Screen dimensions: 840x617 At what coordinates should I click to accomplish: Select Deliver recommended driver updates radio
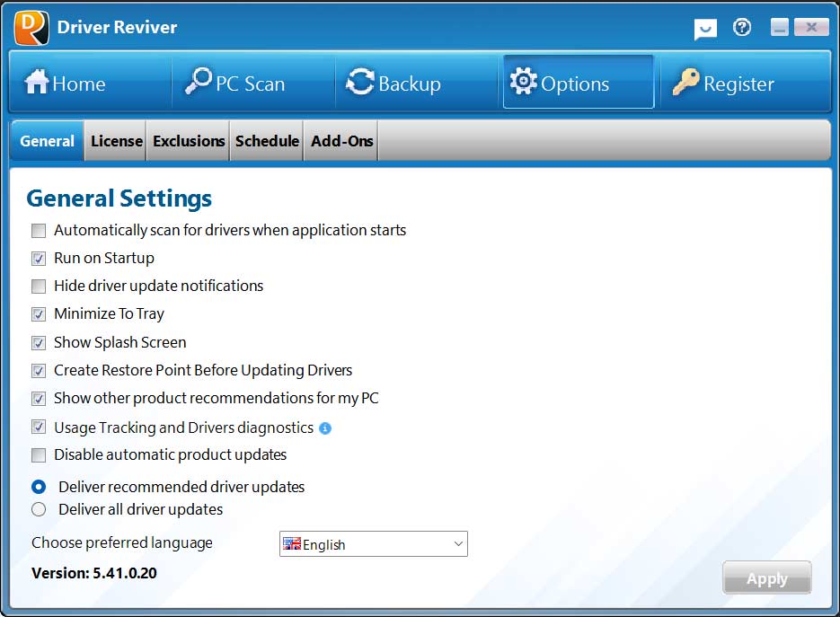coord(39,487)
